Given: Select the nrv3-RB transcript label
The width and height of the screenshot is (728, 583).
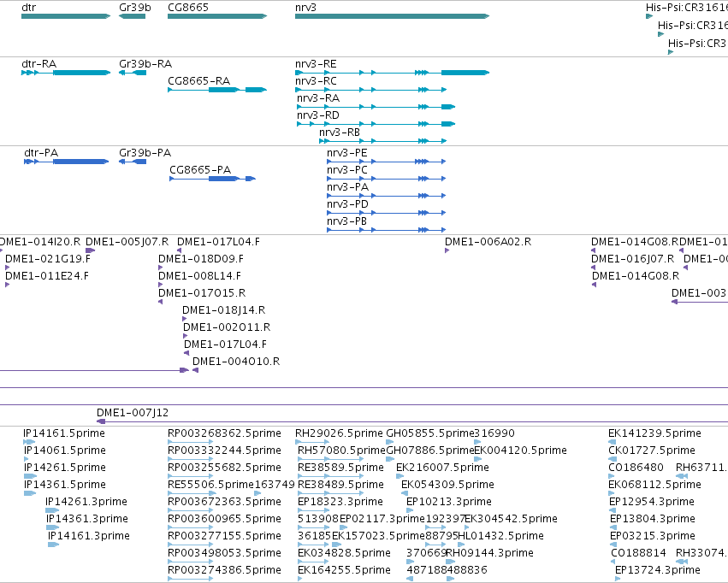Looking at the screenshot, I should tap(340, 132).
